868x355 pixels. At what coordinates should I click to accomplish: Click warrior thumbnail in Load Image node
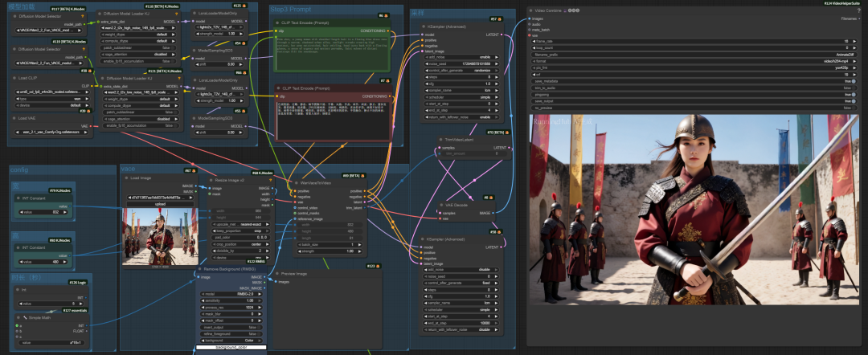(161, 235)
